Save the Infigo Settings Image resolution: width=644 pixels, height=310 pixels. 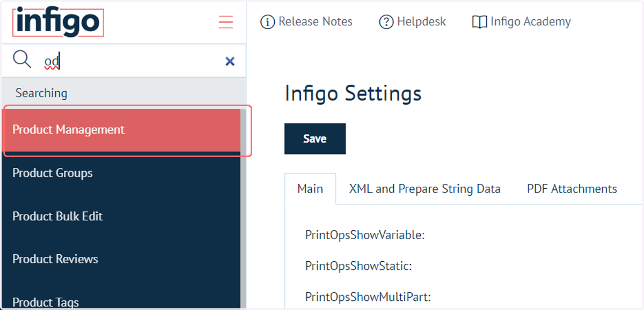point(315,139)
